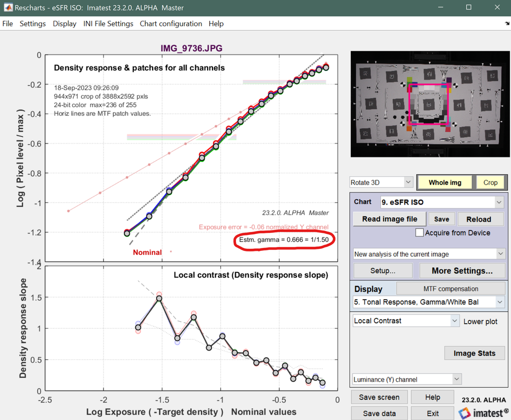Click the Horiz lines are MTF patch values text
Viewport: 511px width, 420px height.
pyautogui.click(x=102, y=114)
